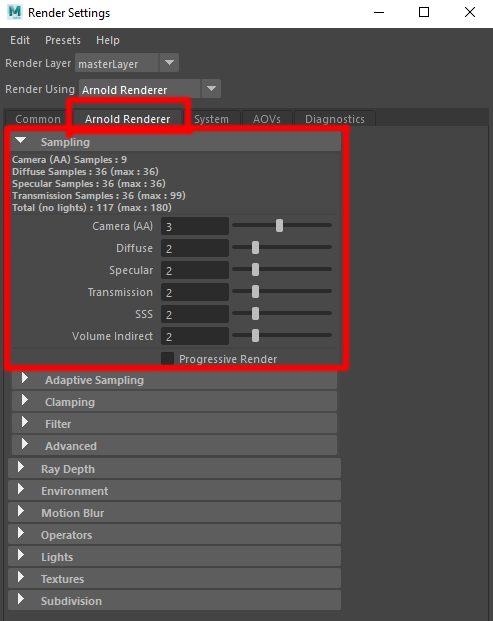Collapse the Sampling section arrow
This screenshot has width=493, height=621.
20,140
